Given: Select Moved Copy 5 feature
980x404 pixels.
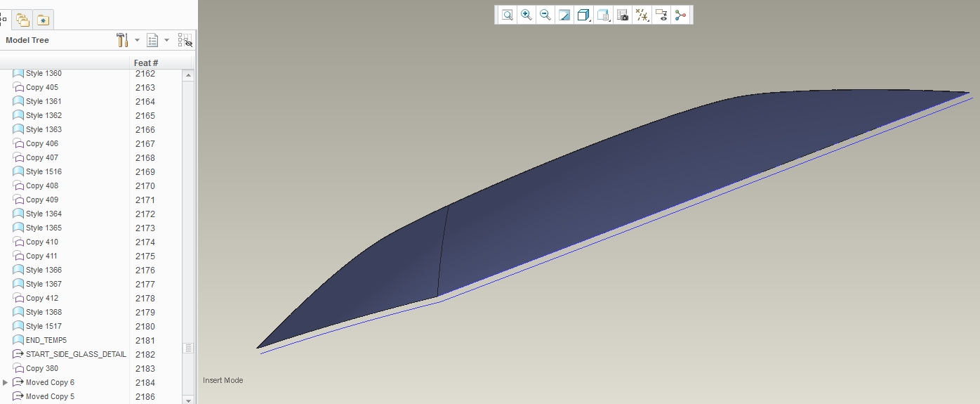Looking at the screenshot, I should click(50, 396).
